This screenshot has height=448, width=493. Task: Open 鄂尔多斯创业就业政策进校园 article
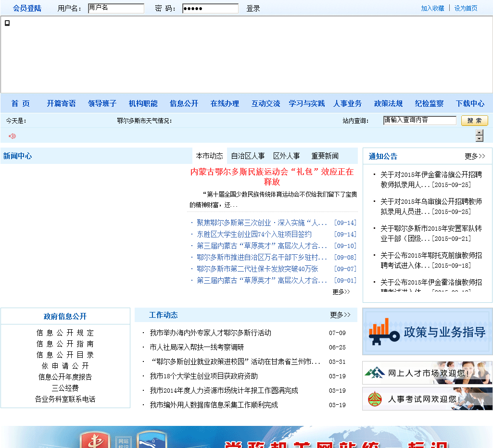[x=236, y=361]
